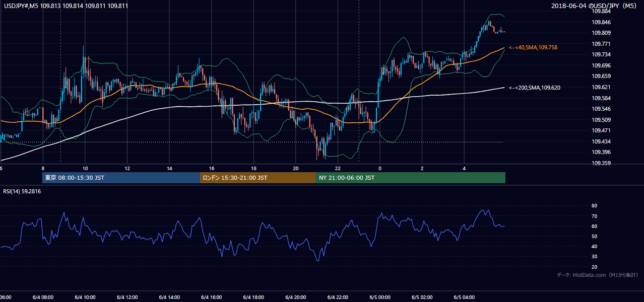Click price level 109.546 on the axis
Screen dimensions: 644x302
point(601,109)
